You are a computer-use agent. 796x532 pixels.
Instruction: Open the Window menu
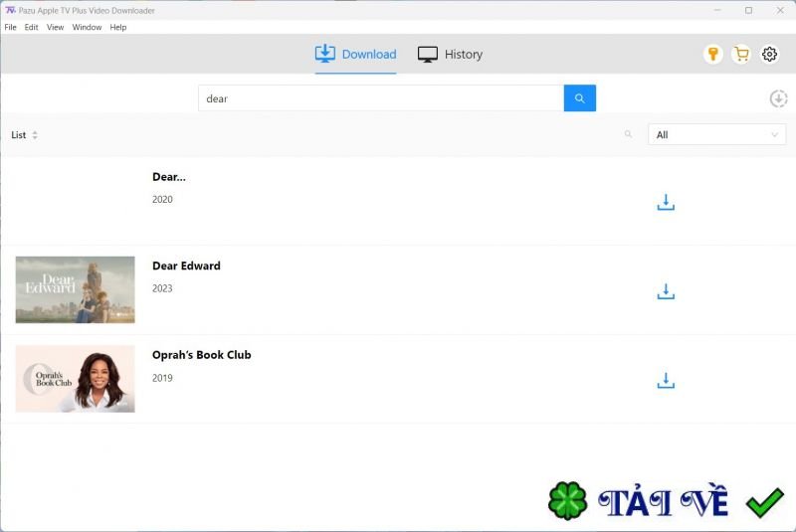pyautogui.click(x=87, y=27)
